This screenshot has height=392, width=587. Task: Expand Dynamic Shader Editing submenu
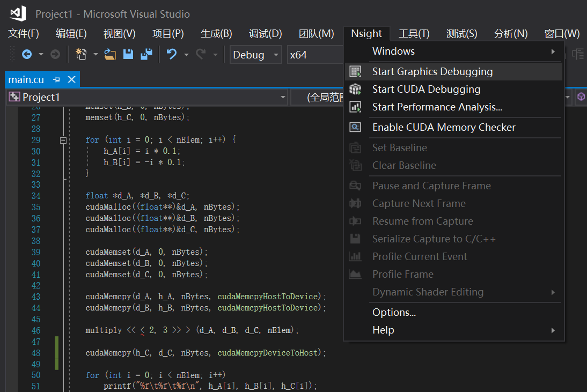coord(553,292)
